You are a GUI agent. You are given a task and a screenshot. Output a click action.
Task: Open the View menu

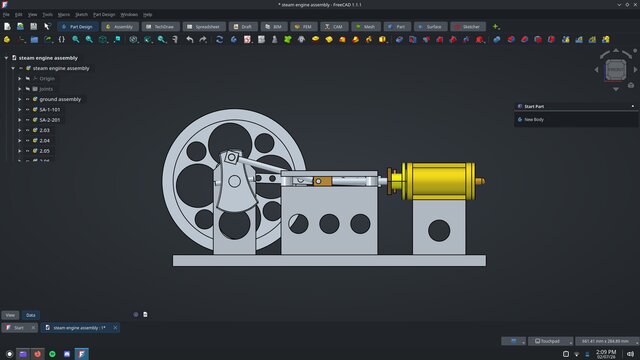(32, 15)
